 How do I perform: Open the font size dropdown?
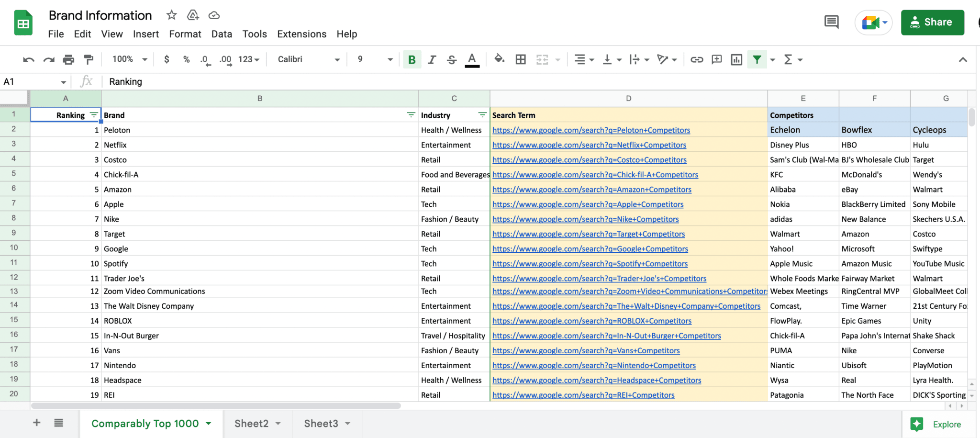375,59
